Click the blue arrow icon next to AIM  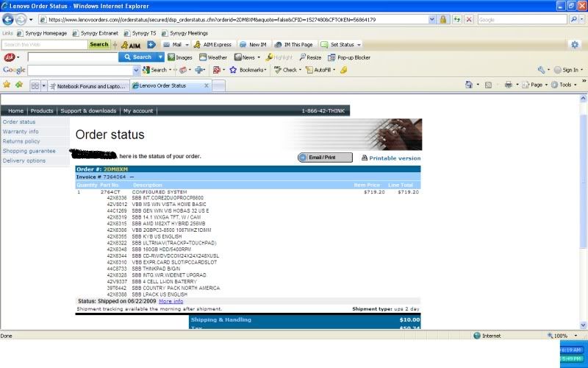(151, 45)
